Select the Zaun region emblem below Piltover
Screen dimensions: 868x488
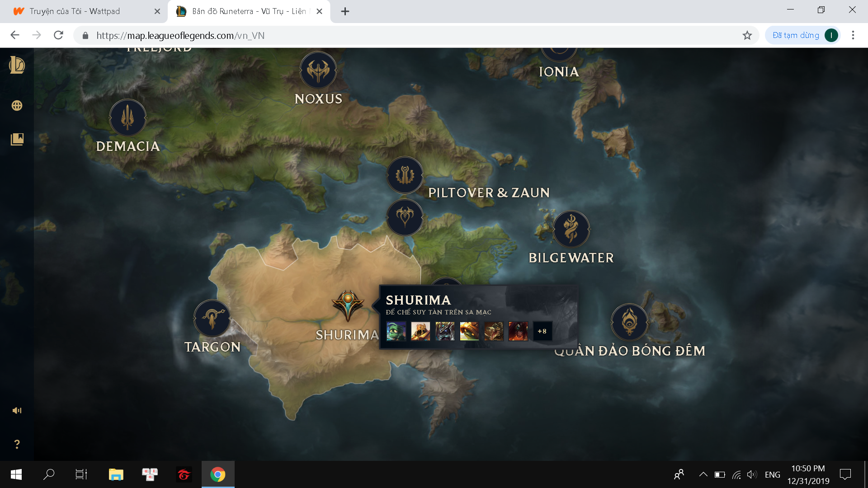pos(405,217)
